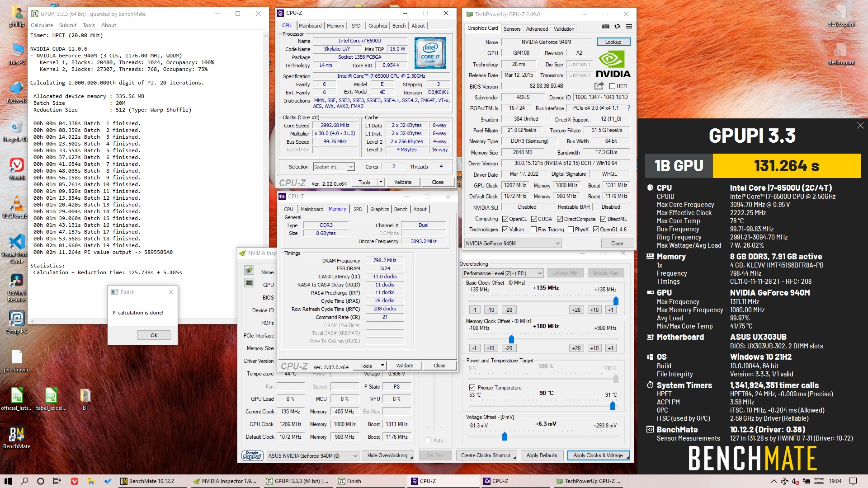Toggle CUDA checkbox in GPU-Z
This screenshot has height=488, width=868.
pos(534,219)
